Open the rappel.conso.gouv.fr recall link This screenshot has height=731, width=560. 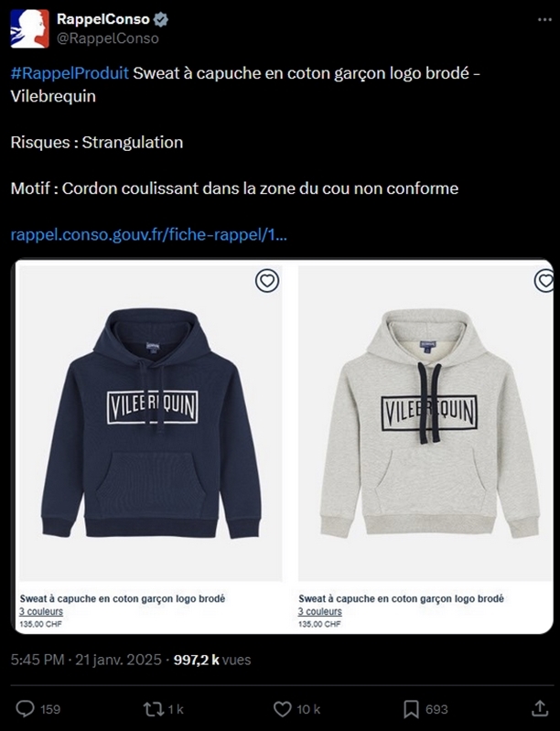point(149,234)
